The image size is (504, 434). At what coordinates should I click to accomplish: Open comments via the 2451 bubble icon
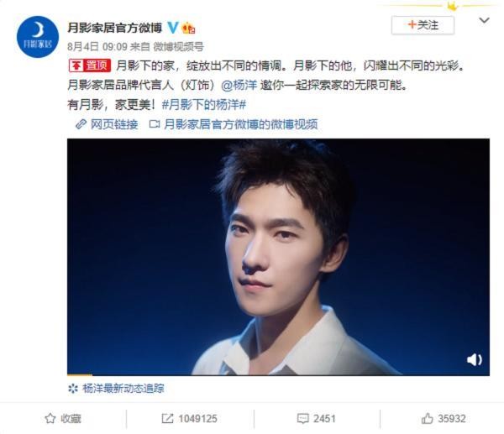(302, 418)
